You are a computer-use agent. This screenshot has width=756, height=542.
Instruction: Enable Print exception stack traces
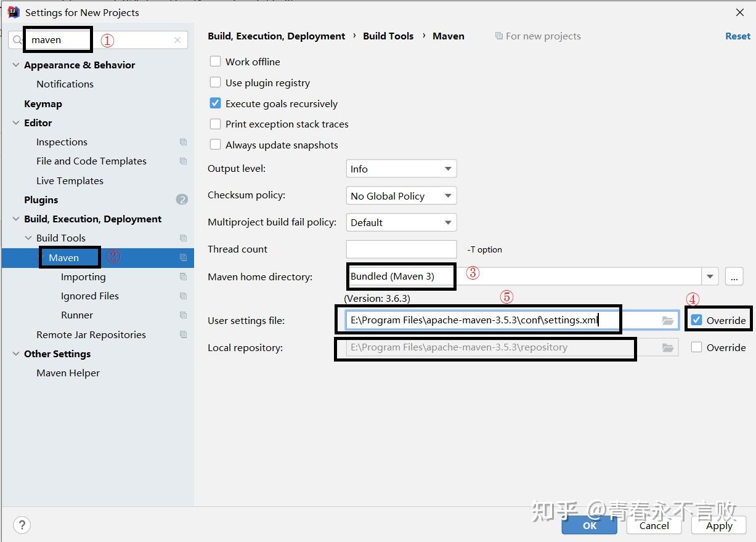coord(215,124)
